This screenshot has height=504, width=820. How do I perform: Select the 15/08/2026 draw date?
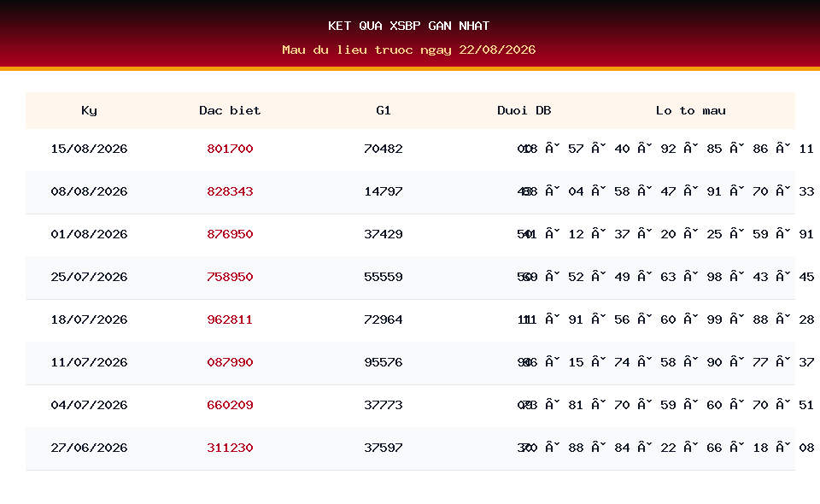(89, 149)
